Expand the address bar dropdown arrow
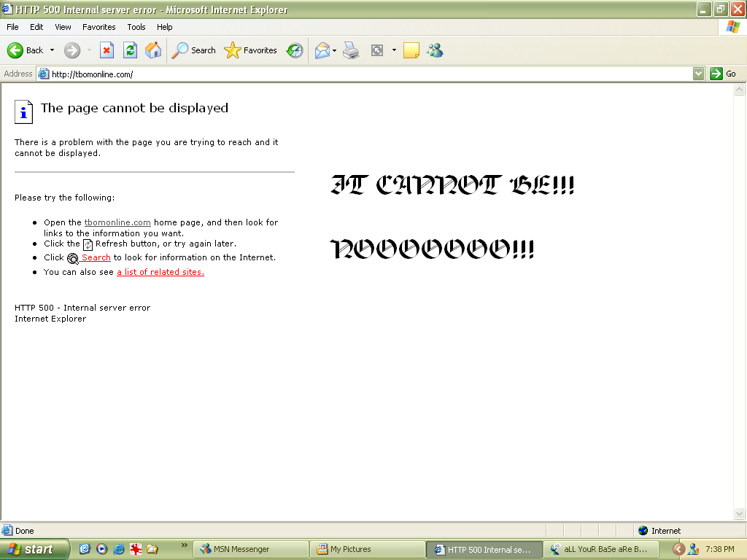The image size is (747, 560). (x=698, y=74)
